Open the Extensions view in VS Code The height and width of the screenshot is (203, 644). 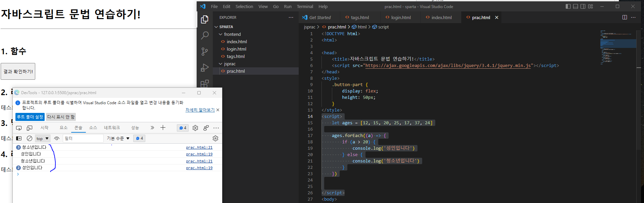click(204, 83)
